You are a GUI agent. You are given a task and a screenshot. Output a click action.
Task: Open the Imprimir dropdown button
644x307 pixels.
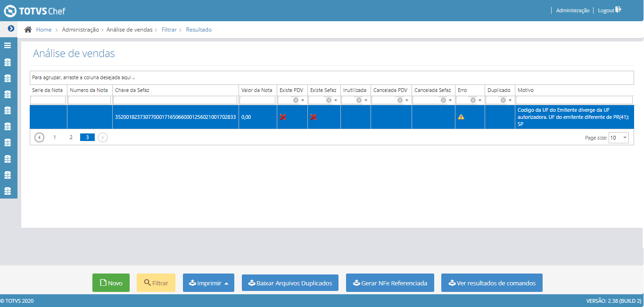click(208, 283)
